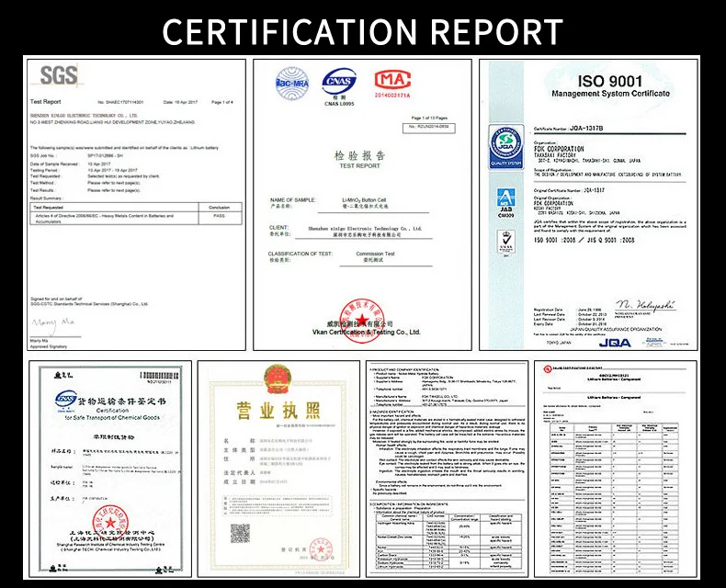The height and width of the screenshot is (588, 726).
Task: Open the ISO 9001 certificate thumbnail
Action: pyautogui.click(x=588, y=205)
